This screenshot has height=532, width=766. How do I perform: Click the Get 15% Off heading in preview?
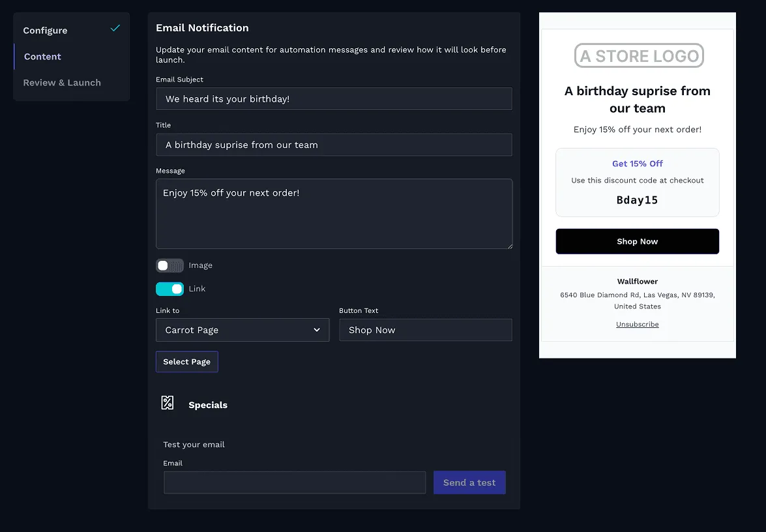[637, 164]
